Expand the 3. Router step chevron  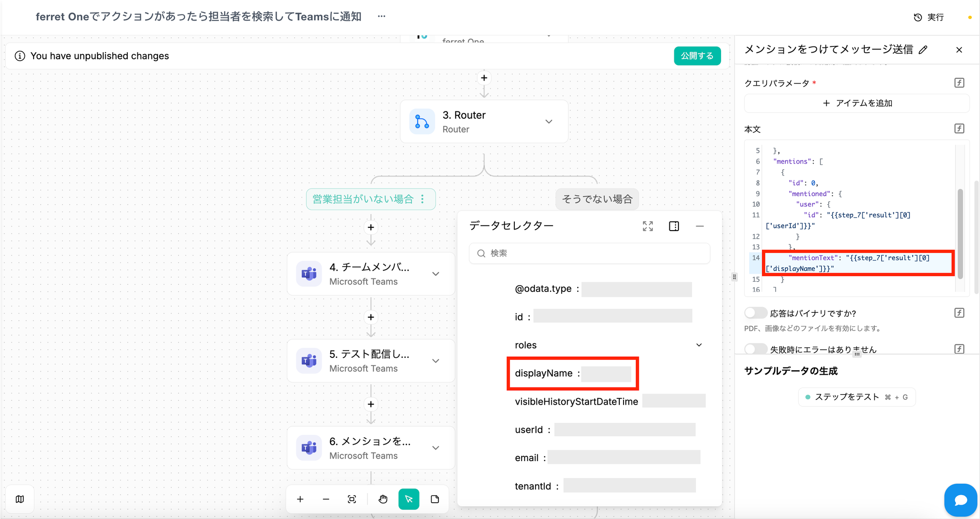click(x=549, y=121)
